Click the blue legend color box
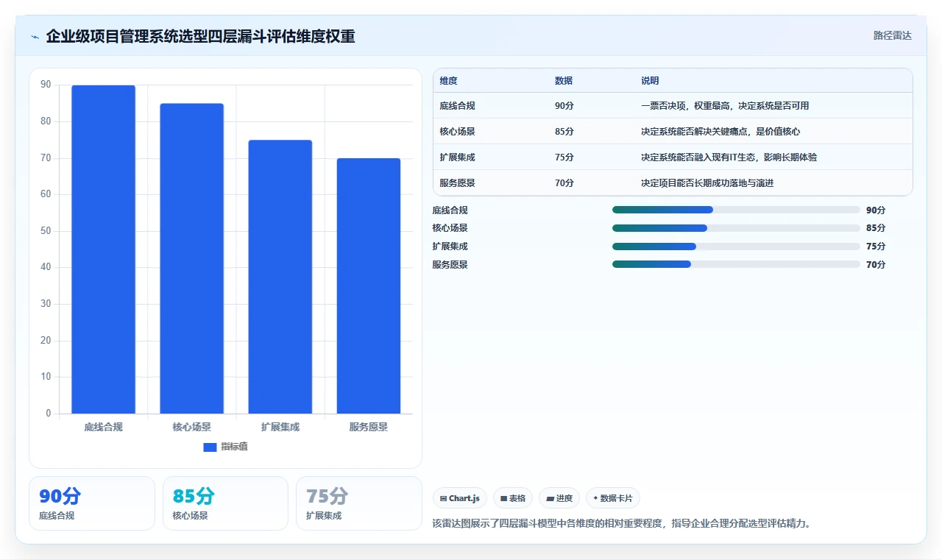Screen dimensions: 942x560 [x=210, y=447]
